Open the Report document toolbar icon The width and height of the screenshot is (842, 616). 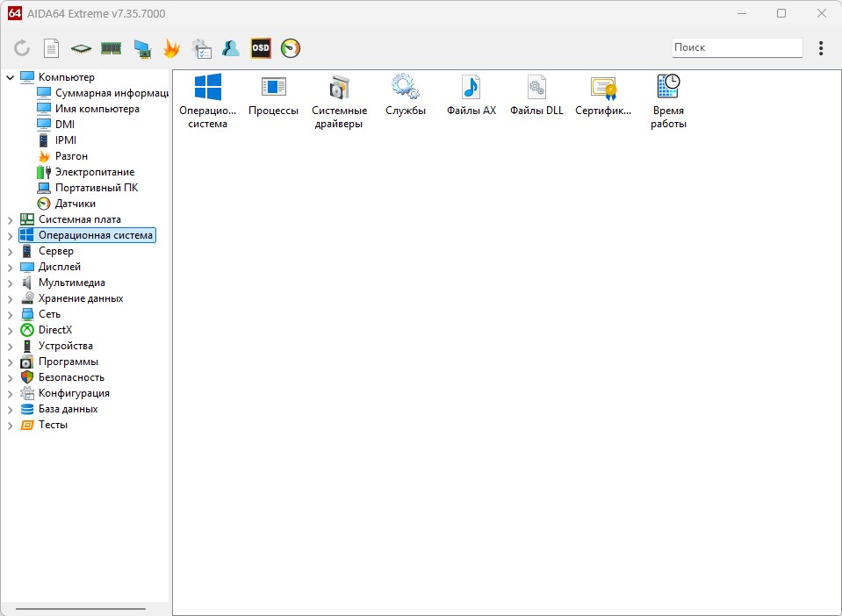(x=51, y=48)
